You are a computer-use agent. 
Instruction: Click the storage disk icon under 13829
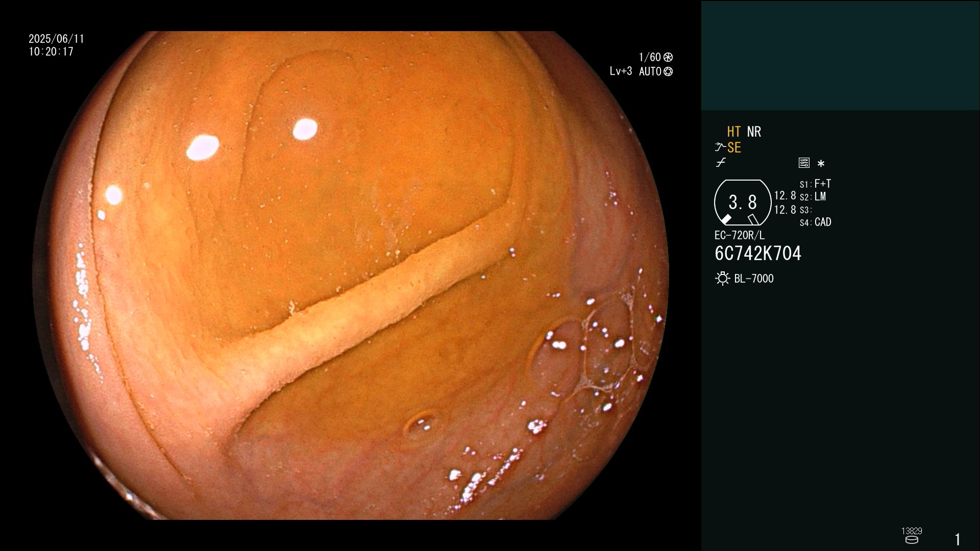tap(912, 540)
